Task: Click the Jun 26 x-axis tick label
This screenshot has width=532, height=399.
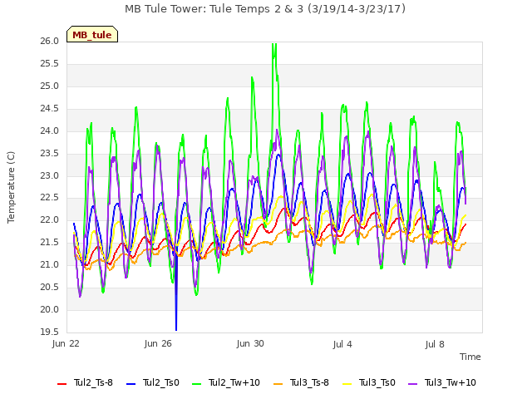Action: click(158, 343)
